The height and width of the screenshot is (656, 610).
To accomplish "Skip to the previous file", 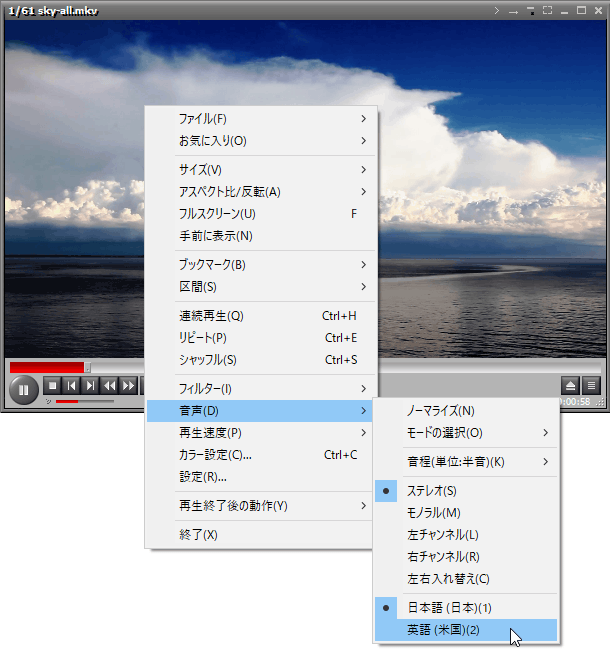I will coord(71,385).
